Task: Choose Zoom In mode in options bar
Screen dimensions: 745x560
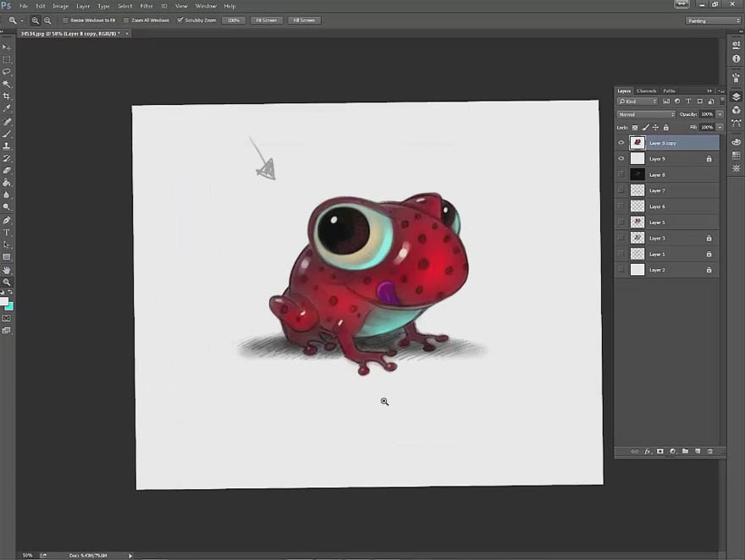Action: (36, 20)
